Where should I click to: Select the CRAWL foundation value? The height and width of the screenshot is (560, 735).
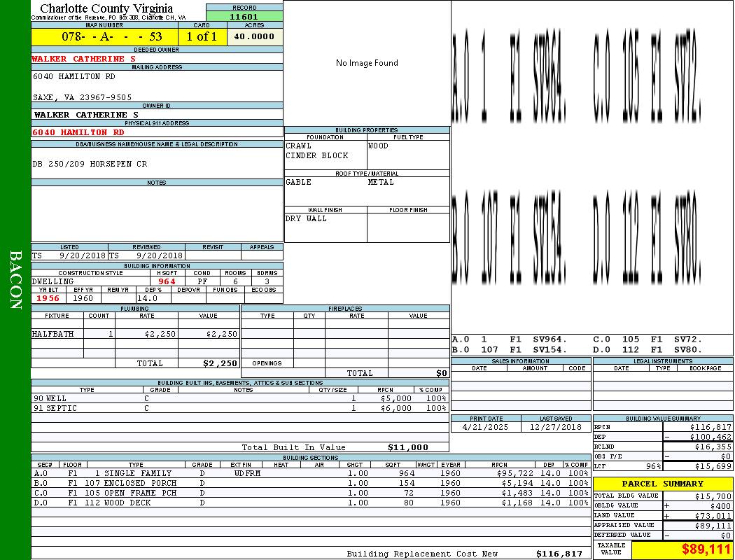click(x=299, y=146)
